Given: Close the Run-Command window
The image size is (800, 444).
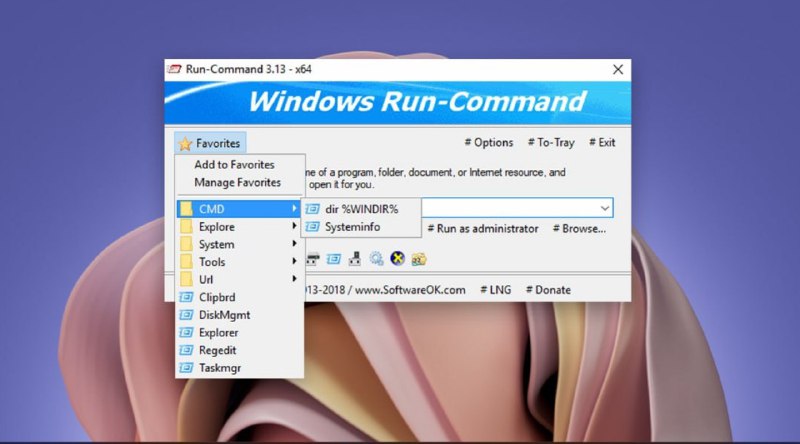Looking at the screenshot, I should tap(618, 69).
